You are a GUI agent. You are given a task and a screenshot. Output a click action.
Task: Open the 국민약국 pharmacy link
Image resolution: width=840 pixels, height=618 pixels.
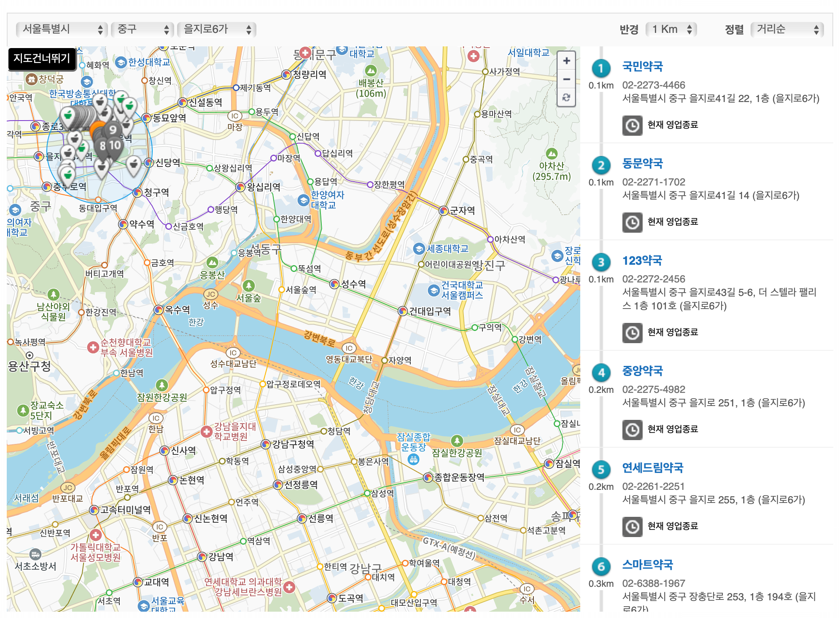point(642,67)
